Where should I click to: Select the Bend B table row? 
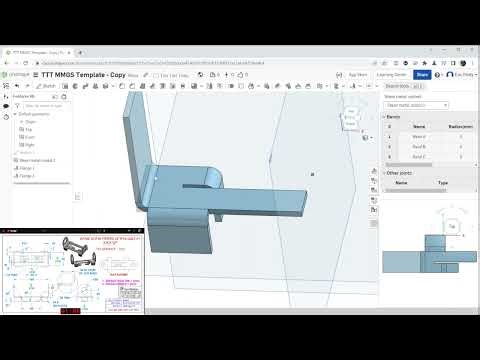click(x=430, y=147)
